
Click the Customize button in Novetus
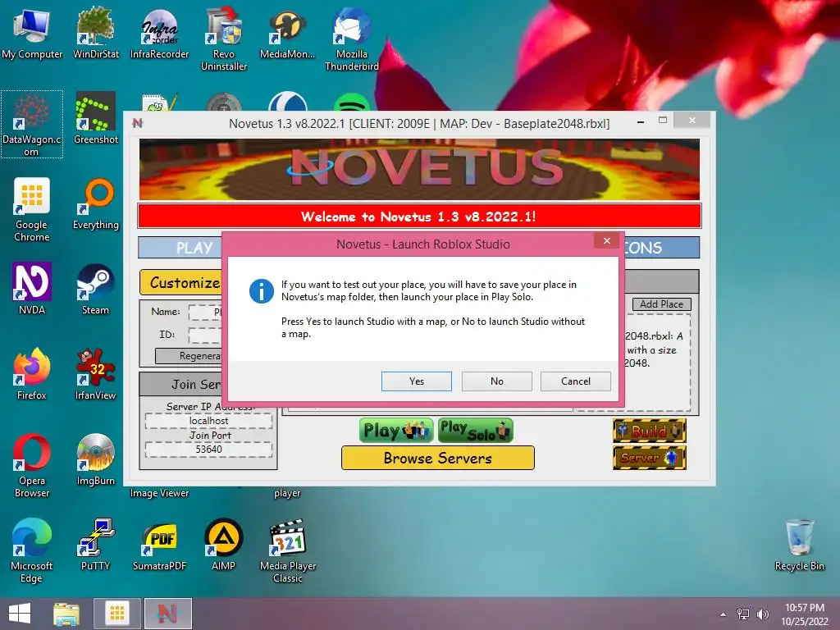point(182,282)
